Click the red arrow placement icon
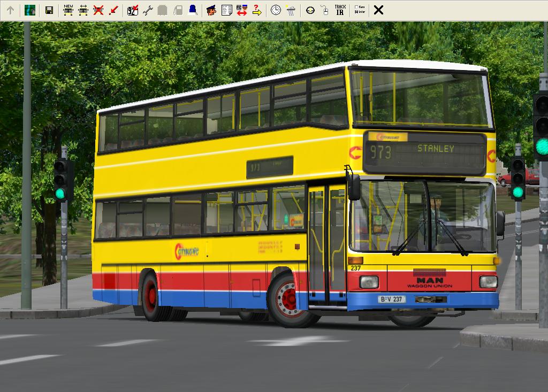 tap(113, 10)
